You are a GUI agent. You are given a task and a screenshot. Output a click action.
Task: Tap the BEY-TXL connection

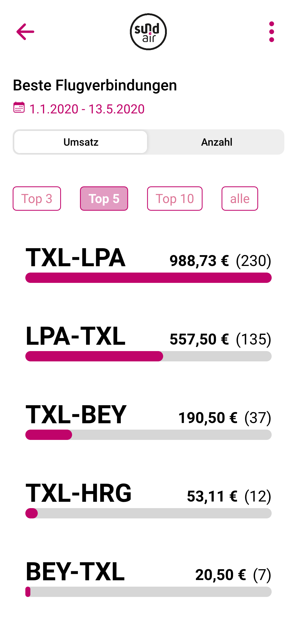[75, 572]
